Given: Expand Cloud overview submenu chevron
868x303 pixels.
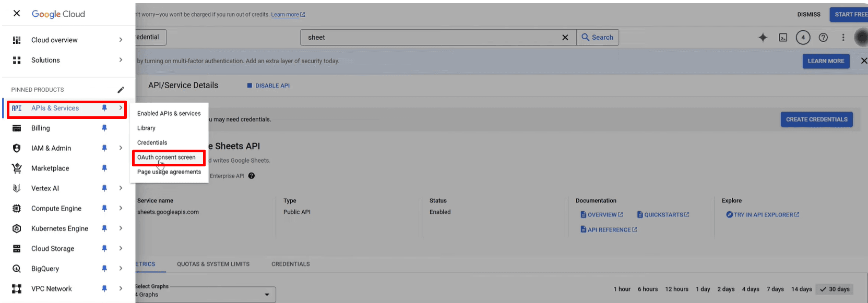Looking at the screenshot, I should click(121, 40).
